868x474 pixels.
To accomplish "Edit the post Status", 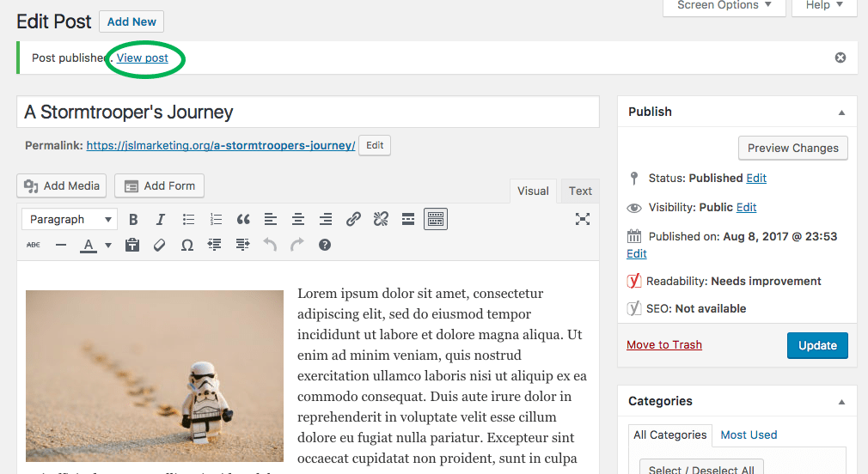I will pyautogui.click(x=756, y=178).
